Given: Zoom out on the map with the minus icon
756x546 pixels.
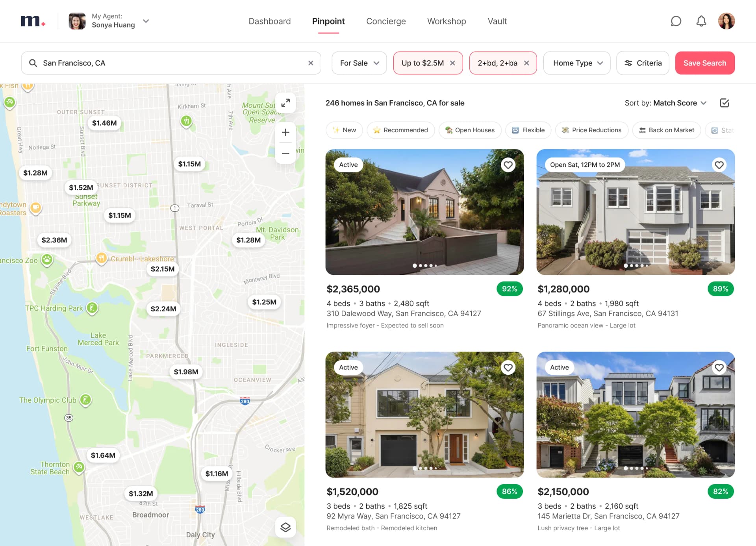Looking at the screenshot, I should [285, 153].
